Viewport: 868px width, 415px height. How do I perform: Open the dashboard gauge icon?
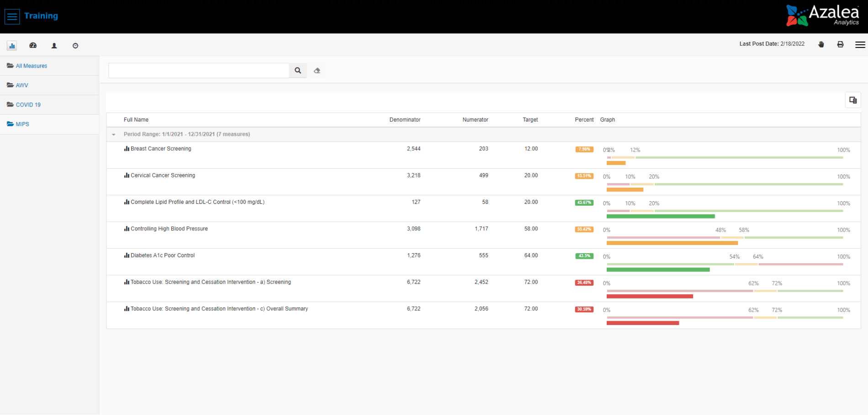point(33,46)
